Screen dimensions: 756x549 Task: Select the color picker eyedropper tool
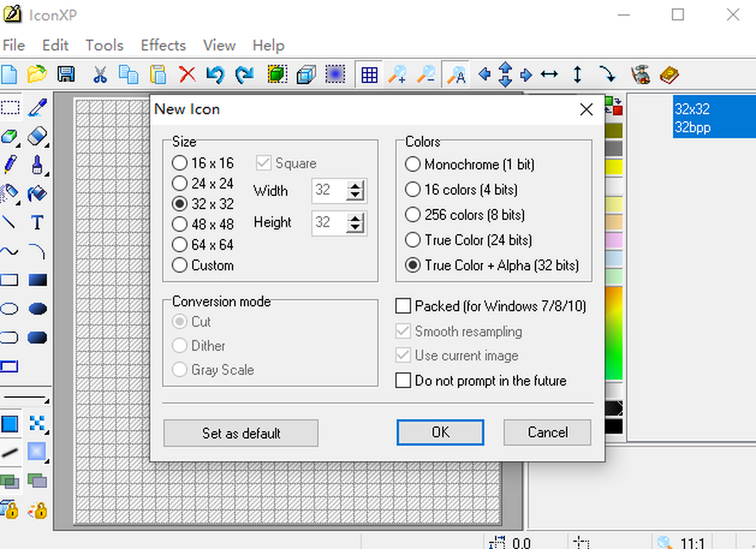coord(38,107)
